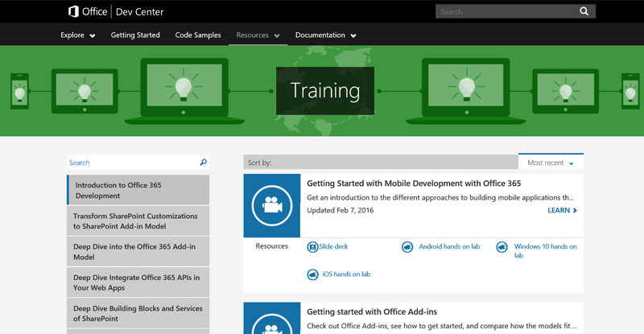Screen dimensions: 644x334
Task: Click Android hands on lab link text
Action: [449, 246]
